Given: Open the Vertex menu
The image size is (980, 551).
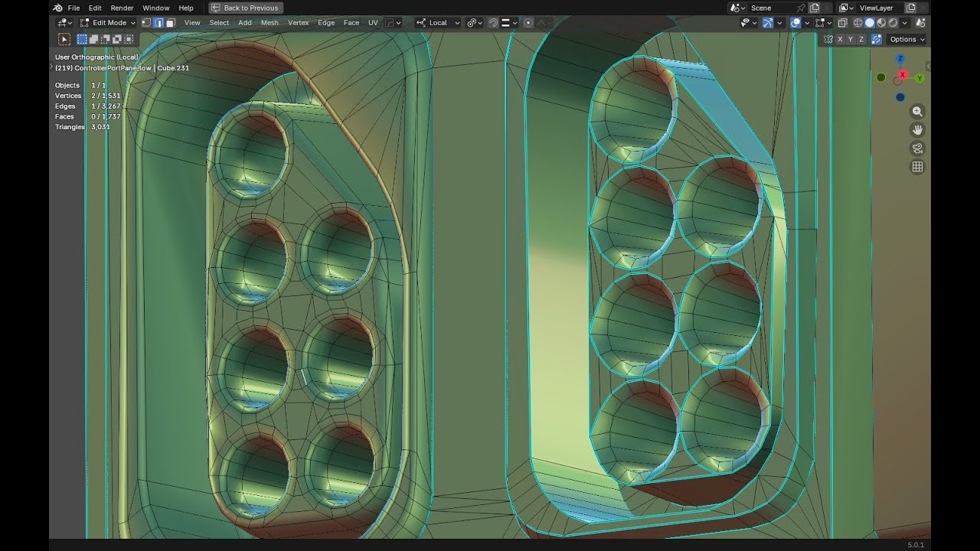Looking at the screenshot, I should point(298,23).
